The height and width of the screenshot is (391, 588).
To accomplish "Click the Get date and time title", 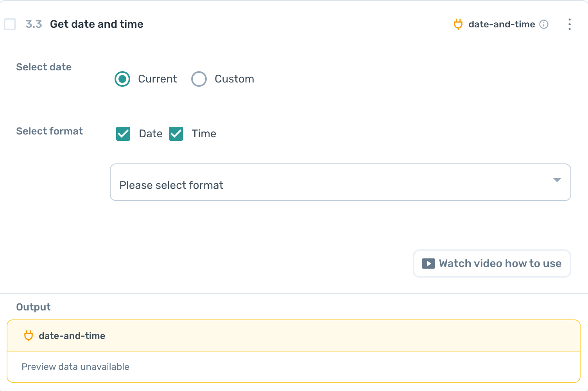I will (x=96, y=24).
